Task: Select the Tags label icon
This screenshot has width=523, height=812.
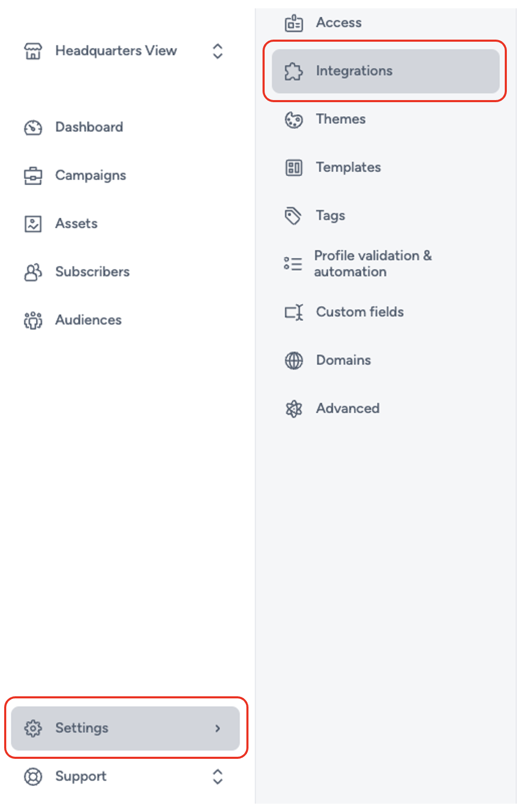Action: coord(294,216)
